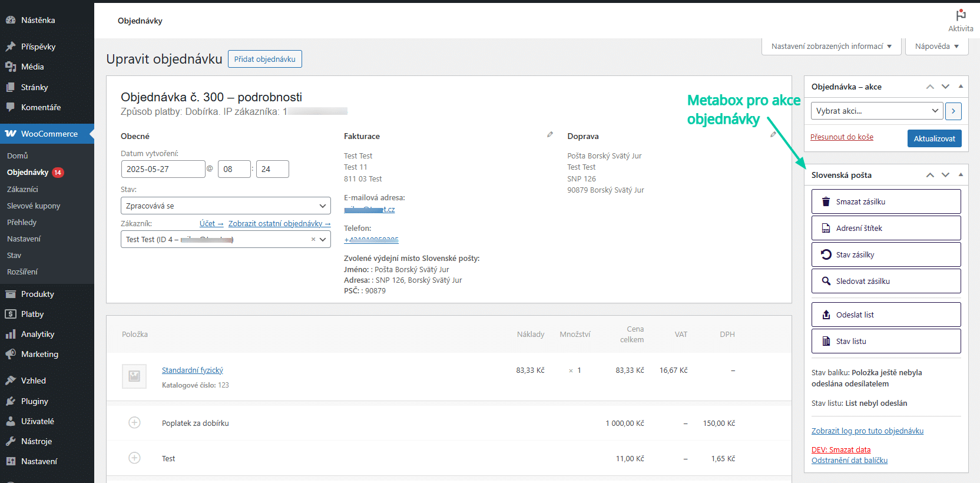Open Standardní fyzický product link
This screenshot has width=980, height=483.
click(x=193, y=370)
